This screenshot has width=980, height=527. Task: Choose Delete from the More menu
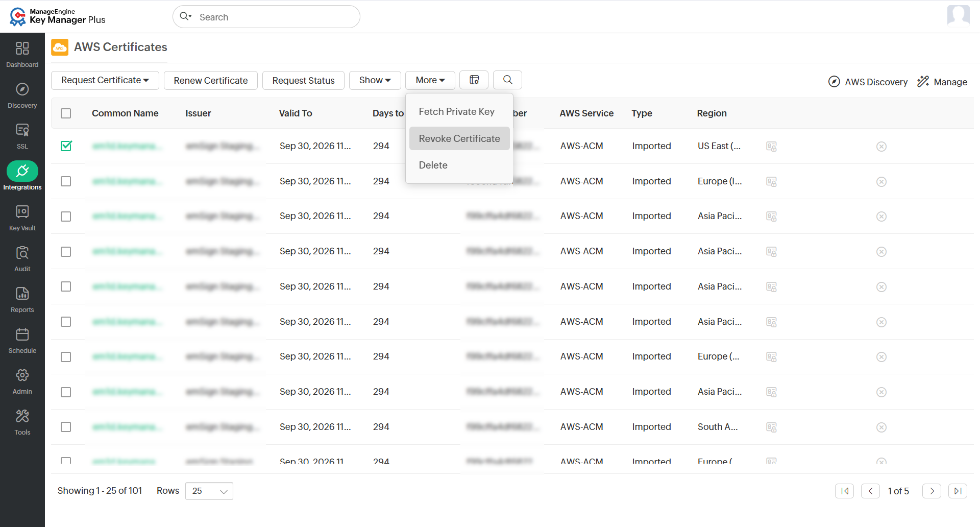[433, 165]
